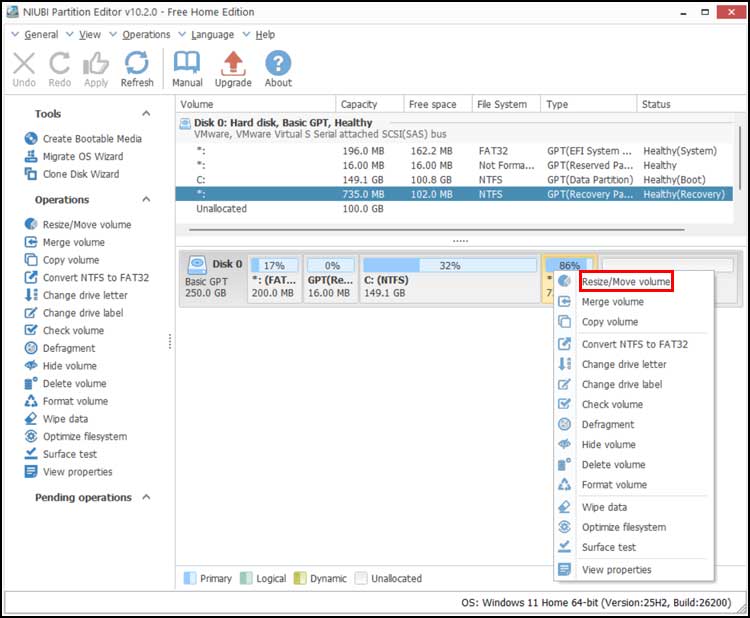Open the General menu
The width and height of the screenshot is (750, 618).
pyautogui.click(x=41, y=35)
